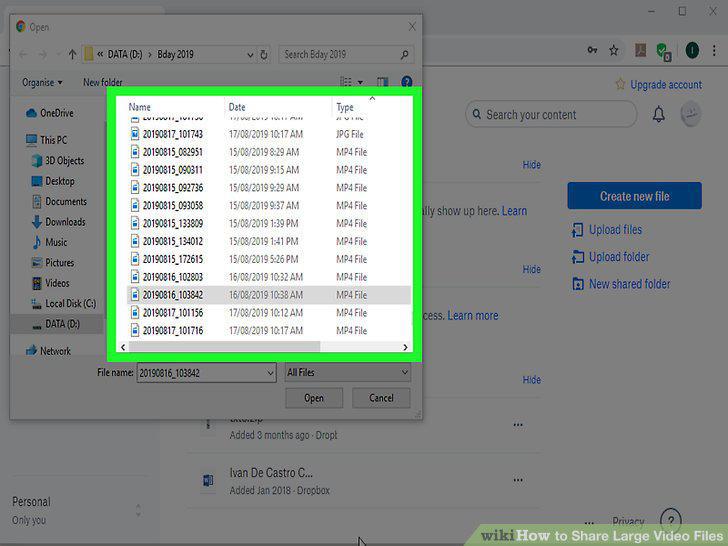
Task: Click Dropbox Create new file button
Action: pos(634,196)
